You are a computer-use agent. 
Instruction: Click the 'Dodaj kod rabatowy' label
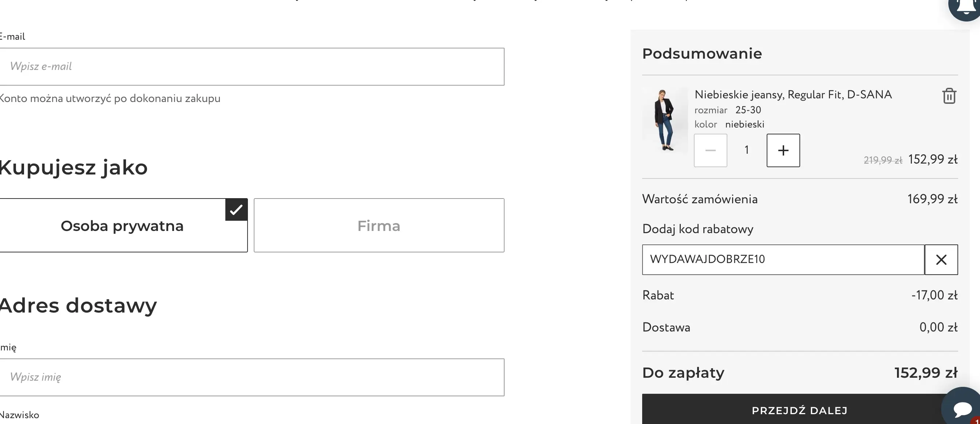[698, 229]
